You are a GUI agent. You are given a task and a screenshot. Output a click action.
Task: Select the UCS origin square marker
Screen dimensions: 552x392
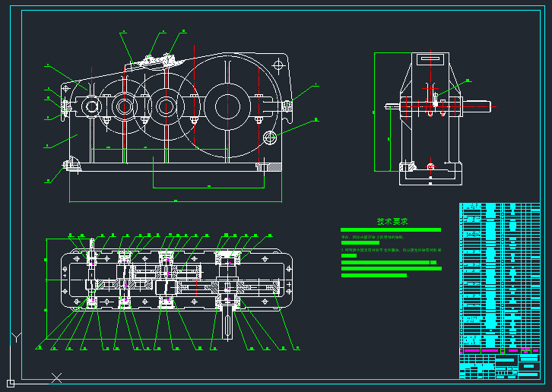point(10,383)
